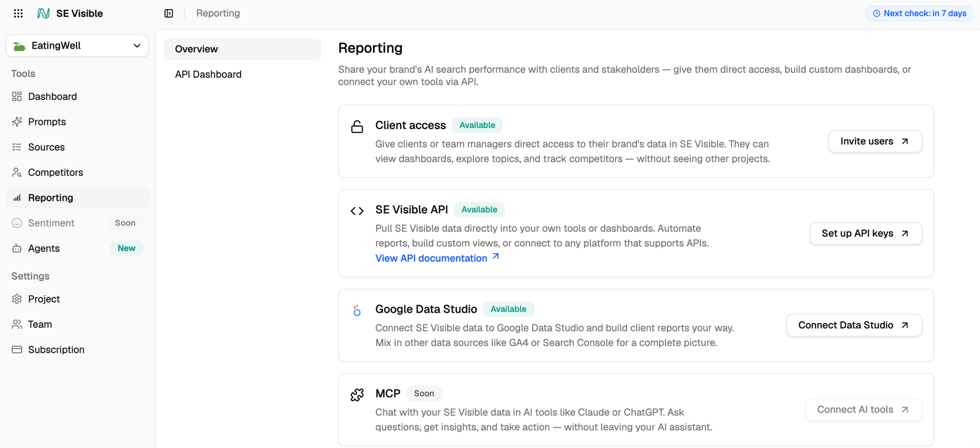Click the Team people icon

click(x=17, y=324)
